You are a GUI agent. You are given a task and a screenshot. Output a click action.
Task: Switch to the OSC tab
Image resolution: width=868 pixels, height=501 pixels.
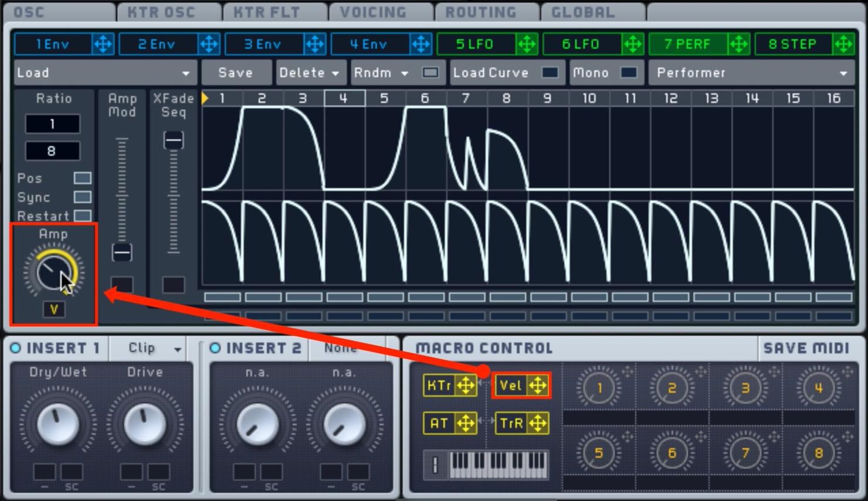coord(59,12)
